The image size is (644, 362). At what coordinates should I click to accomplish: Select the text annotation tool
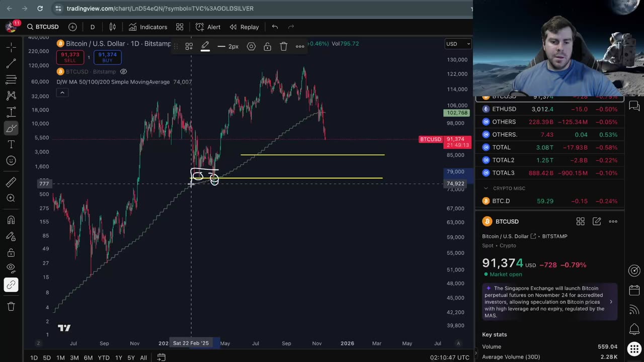pyautogui.click(x=11, y=144)
